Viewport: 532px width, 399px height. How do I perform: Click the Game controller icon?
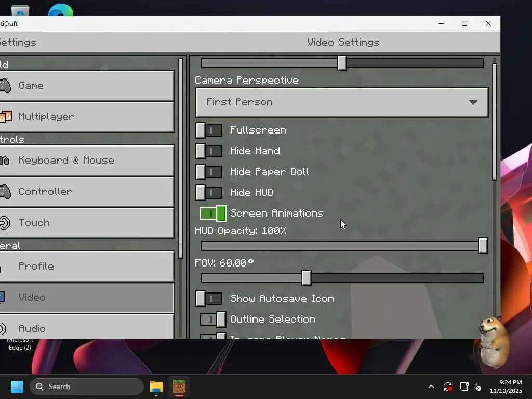coord(5,86)
